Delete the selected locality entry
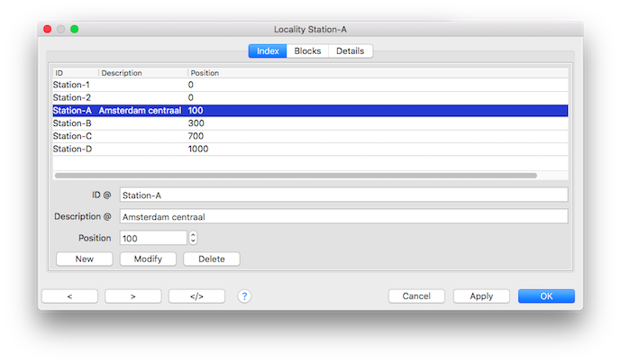 point(212,259)
